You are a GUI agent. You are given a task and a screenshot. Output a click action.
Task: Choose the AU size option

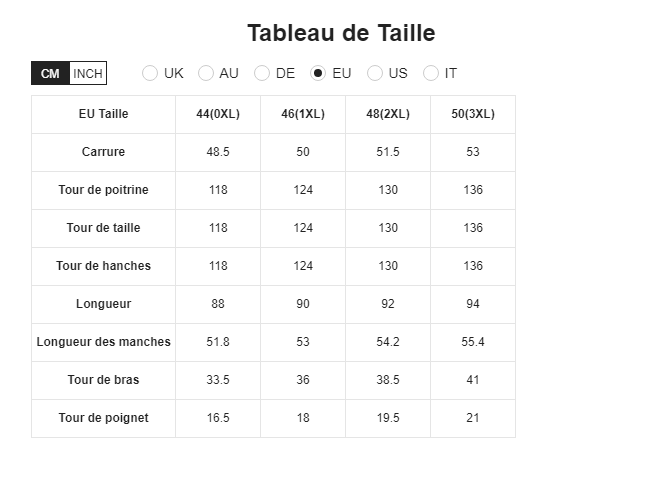point(206,73)
